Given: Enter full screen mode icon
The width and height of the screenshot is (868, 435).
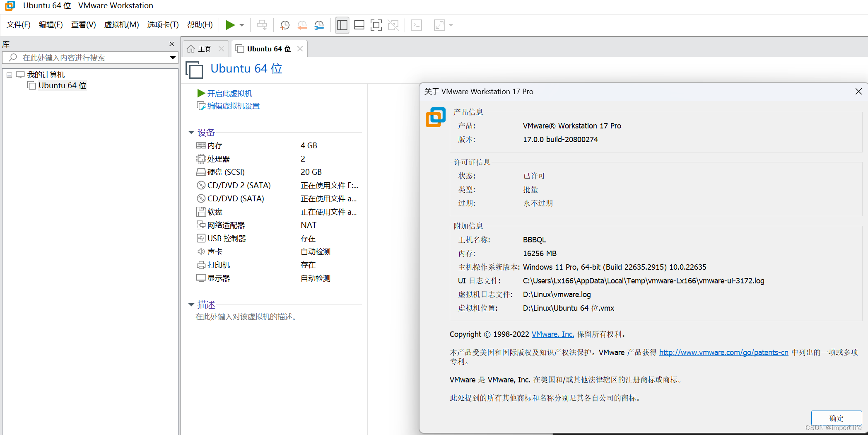Looking at the screenshot, I should coord(376,25).
